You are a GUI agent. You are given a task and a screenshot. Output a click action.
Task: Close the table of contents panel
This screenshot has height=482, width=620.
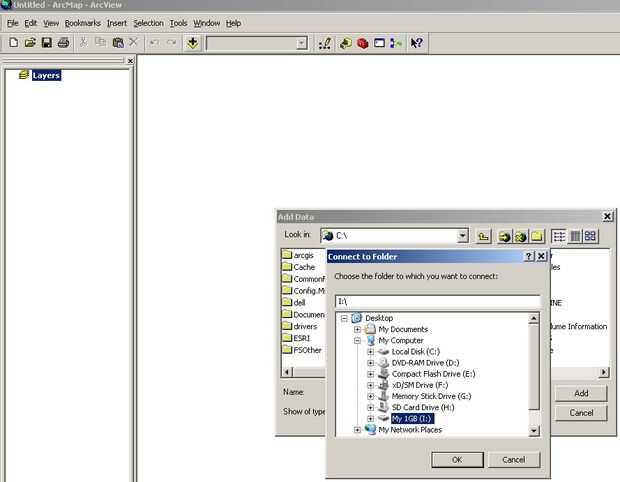pos(130,61)
